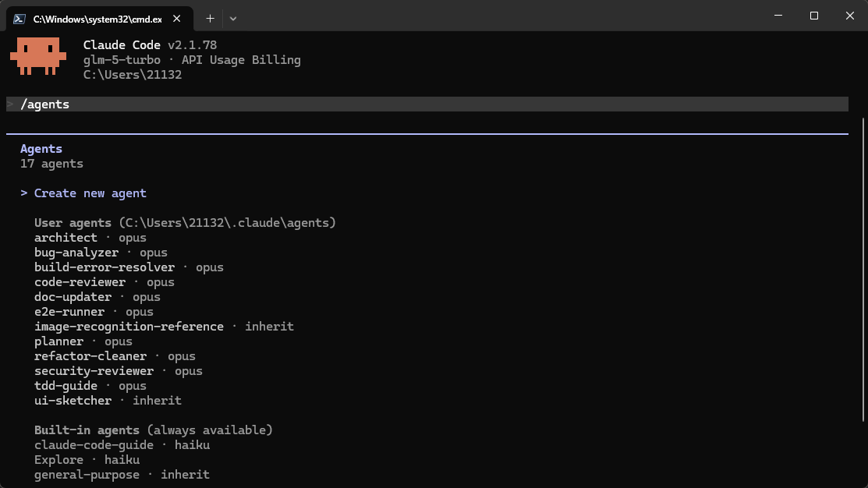Select the bug-analyzer agent
The width and height of the screenshot is (868, 488).
(101, 253)
